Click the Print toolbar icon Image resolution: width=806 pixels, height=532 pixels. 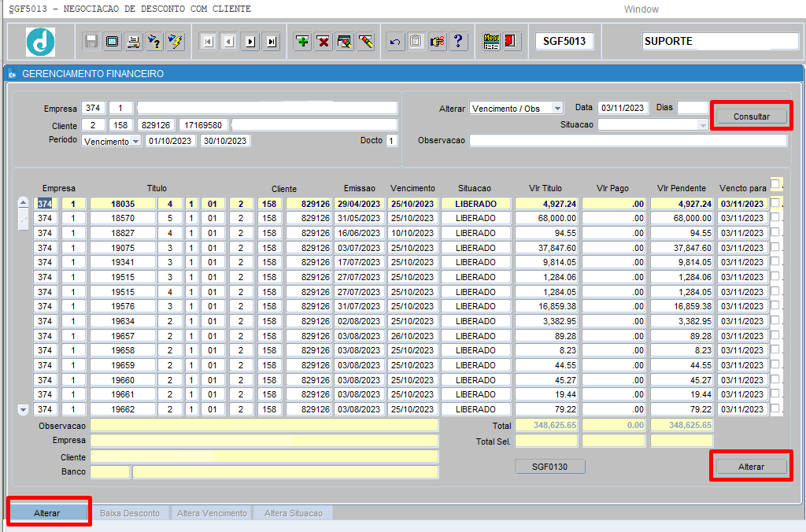(133, 42)
